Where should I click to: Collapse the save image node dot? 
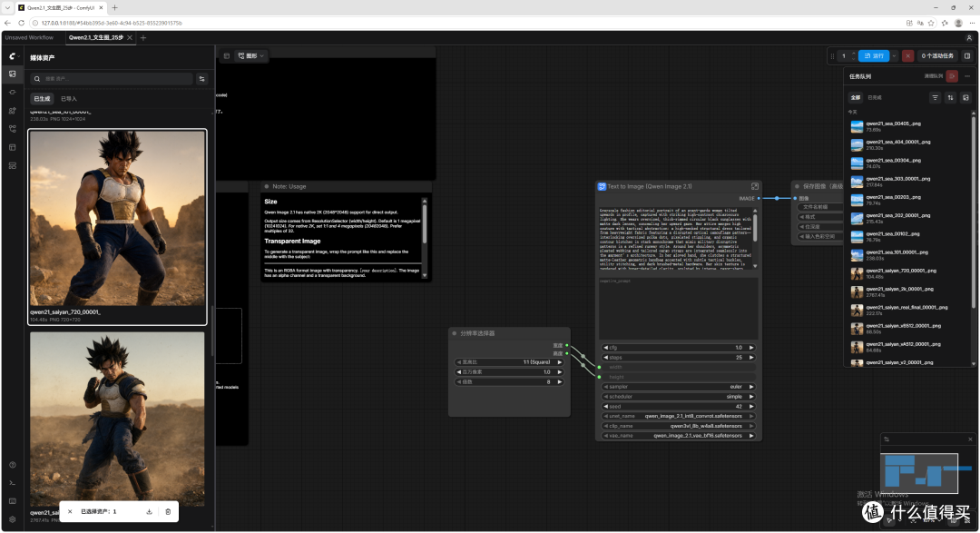[797, 186]
